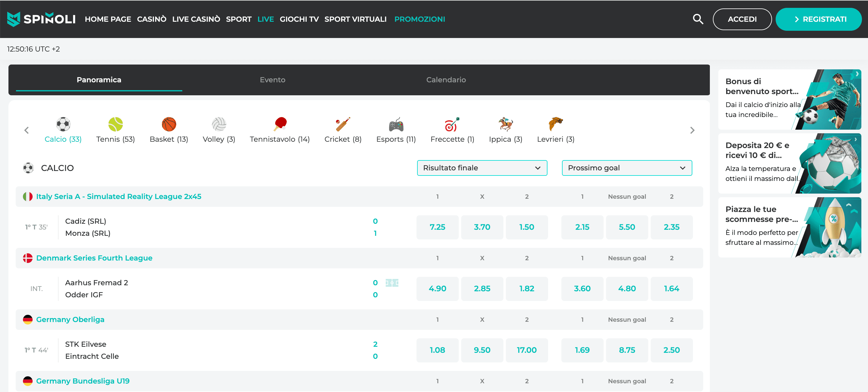Select the Calcio sport icon
The image size is (868, 392).
pos(63,125)
